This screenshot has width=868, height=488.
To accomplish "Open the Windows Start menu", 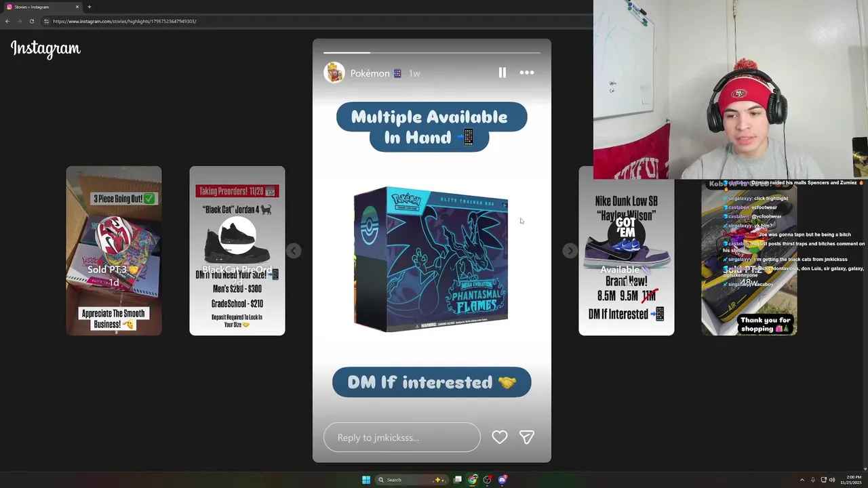I will pyautogui.click(x=366, y=480).
